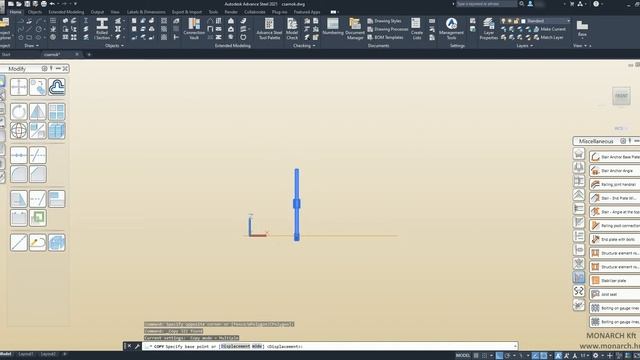This screenshot has width=640, height=360.
Task: Toggle the layer freeze sun icon
Action: (x=510, y=21)
